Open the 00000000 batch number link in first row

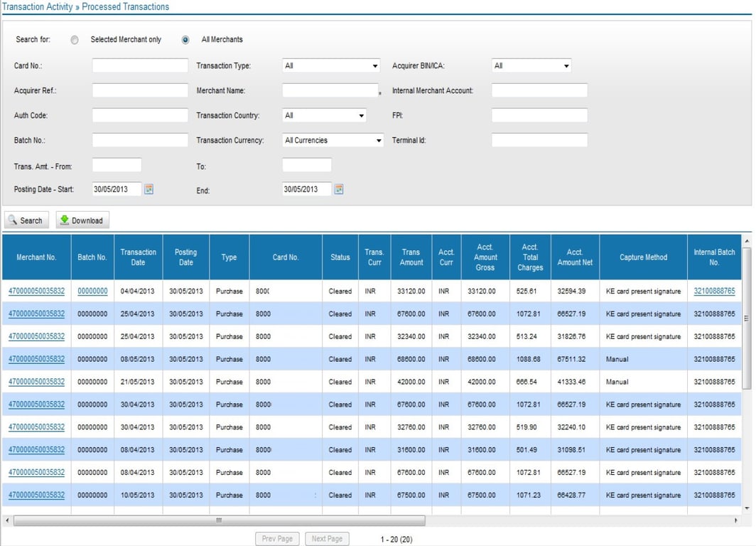pos(92,291)
